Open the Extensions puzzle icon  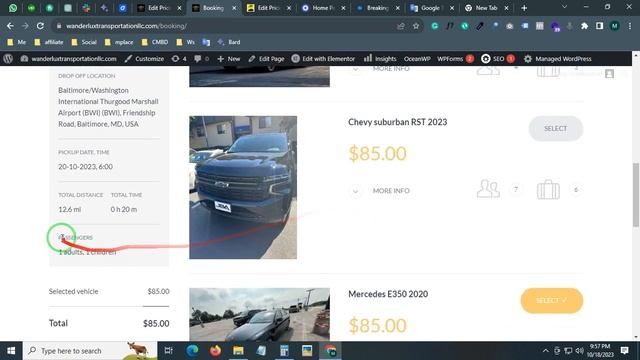click(x=584, y=26)
